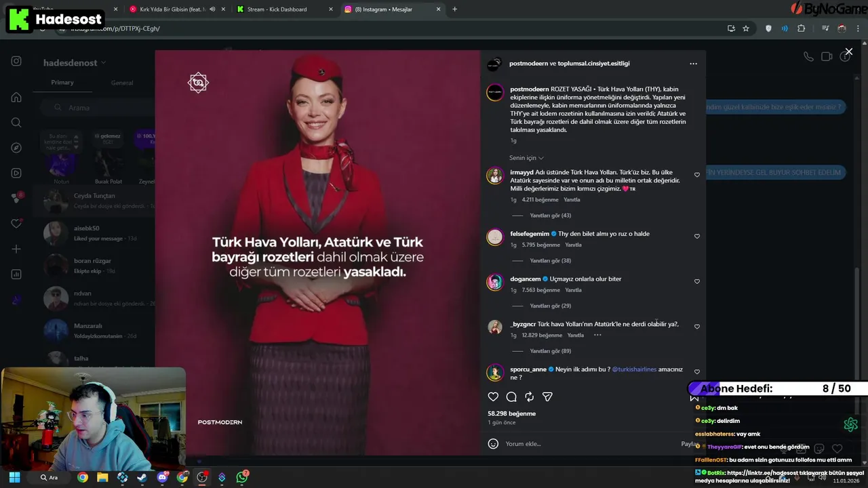The height and width of the screenshot is (488, 868).
Task: Reply to irmayyd's comment via Yanıtla
Action: coord(572,200)
